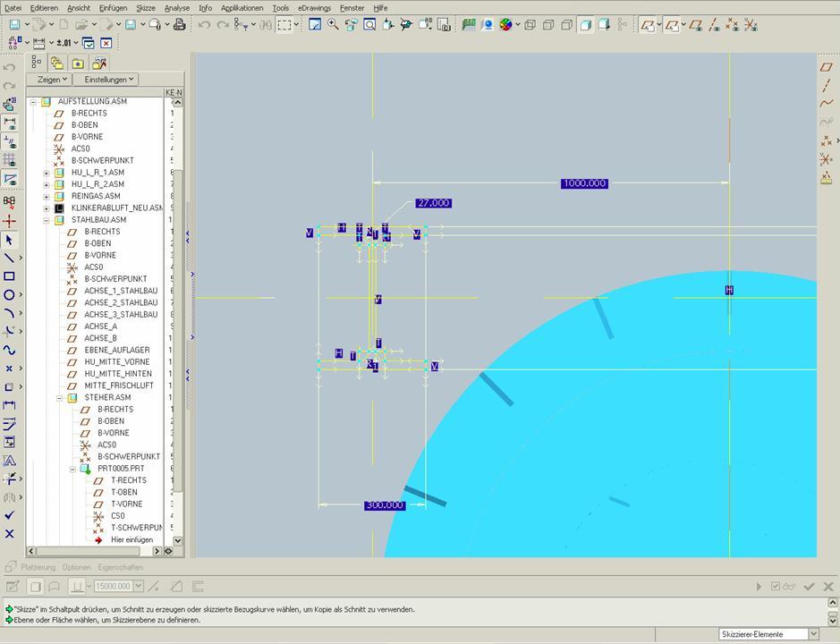Open the Applikationen menu
The width and height of the screenshot is (840, 644).
[x=242, y=8]
